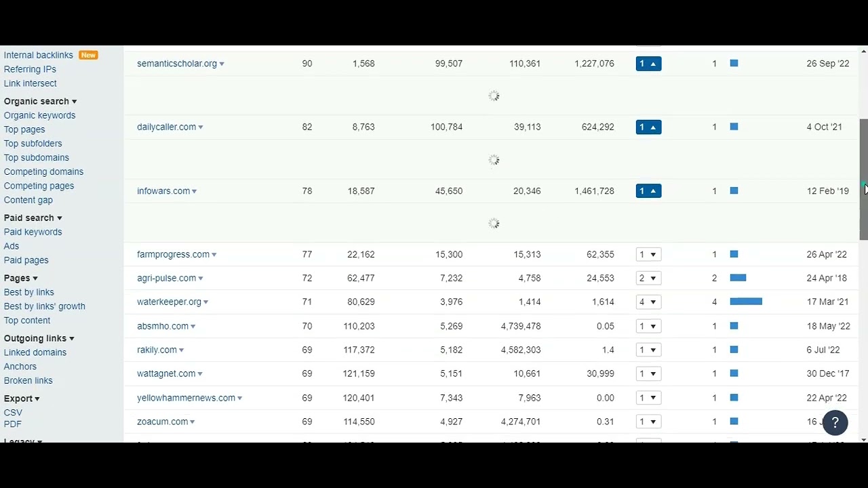Export report as PDF
The width and height of the screenshot is (868, 488).
tap(13, 424)
